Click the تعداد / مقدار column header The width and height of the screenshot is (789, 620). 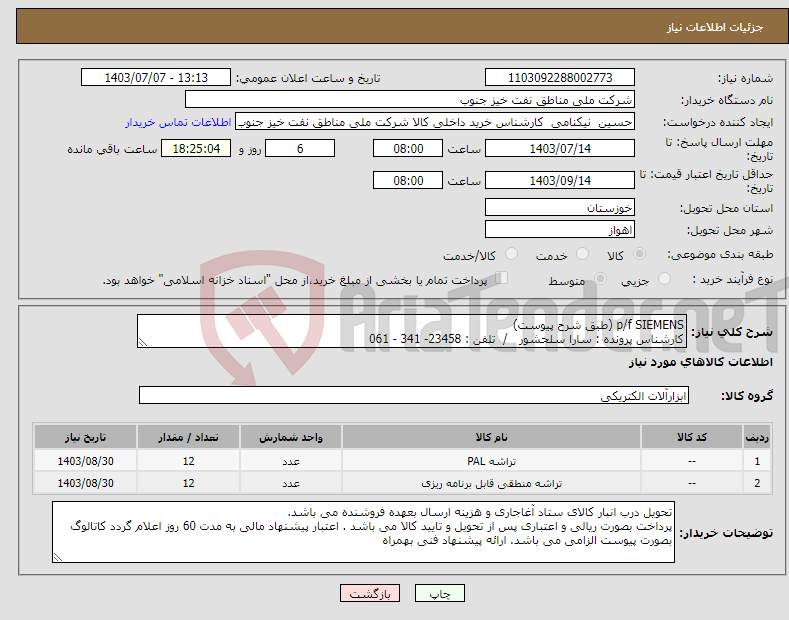coord(188,437)
